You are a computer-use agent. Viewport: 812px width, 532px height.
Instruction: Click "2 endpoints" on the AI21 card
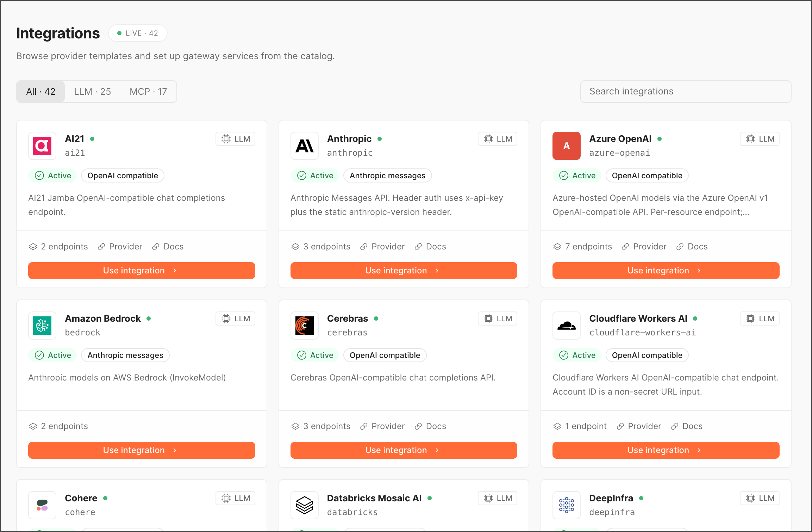point(58,247)
